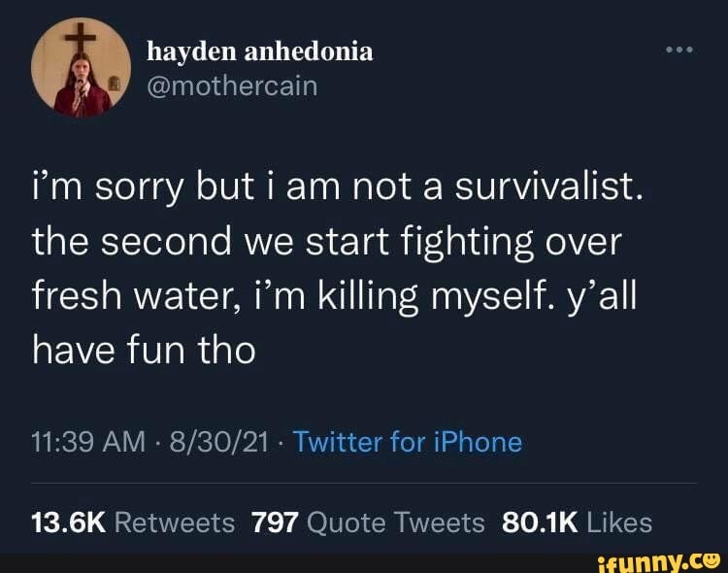Click the tweet line "the second we start"
This screenshot has height=573, width=728.
[327, 242]
